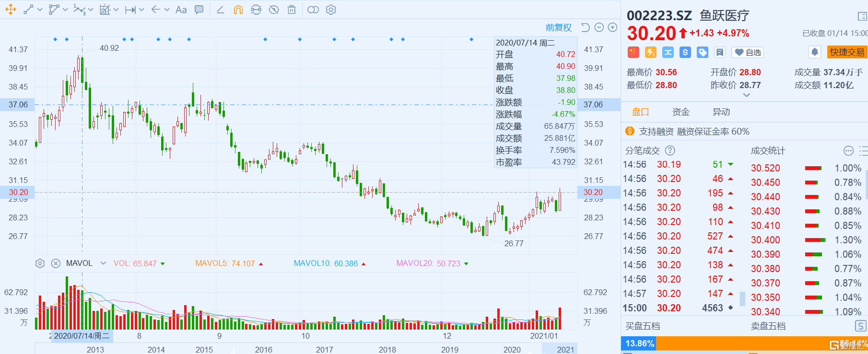Image resolution: width=868 pixels, height=354 pixels.
Task: Switch the 前复权 adjustment mode
Action: pyautogui.click(x=559, y=28)
